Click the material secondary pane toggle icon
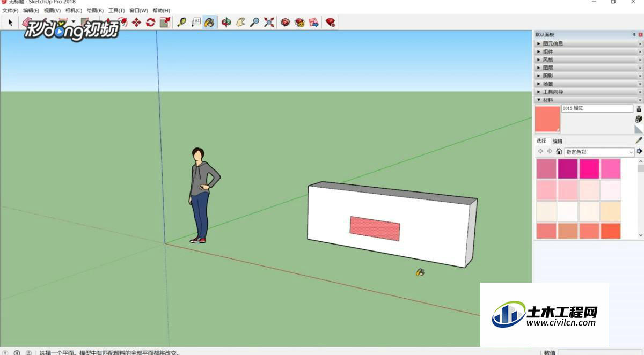Image resolution: width=644 pixels, height=355 pixels. tap(639, 109)
